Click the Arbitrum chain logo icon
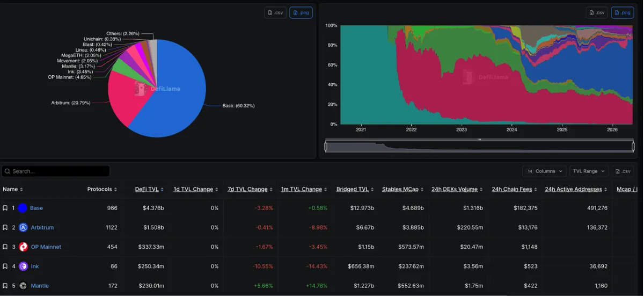 [23, 227]
